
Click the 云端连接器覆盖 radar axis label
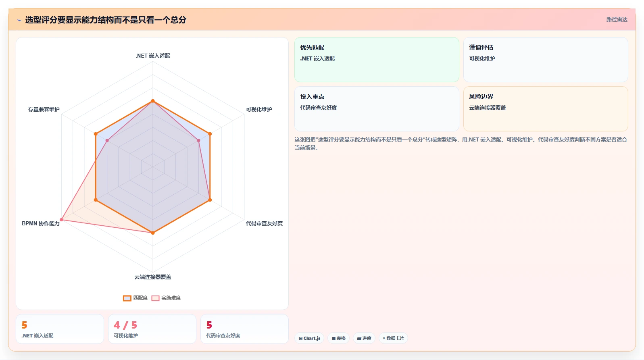153,277
